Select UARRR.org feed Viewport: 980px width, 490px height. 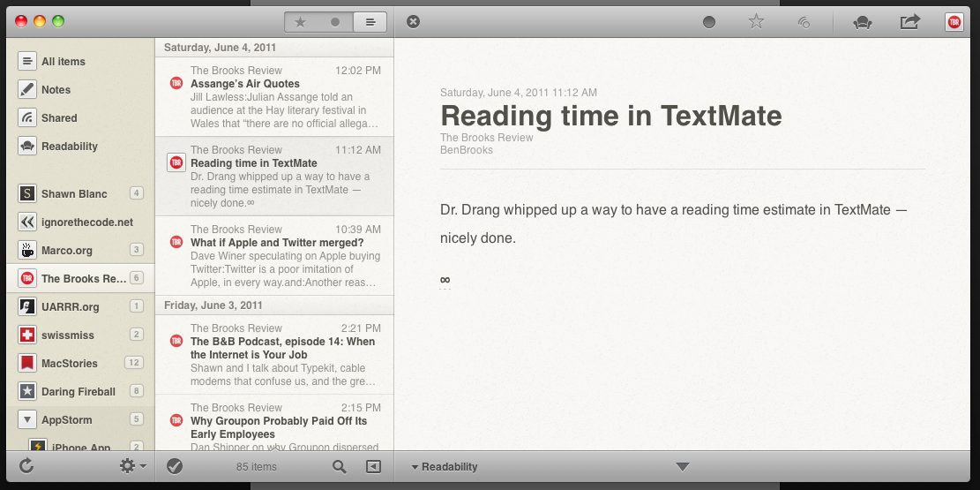point(80,306)
